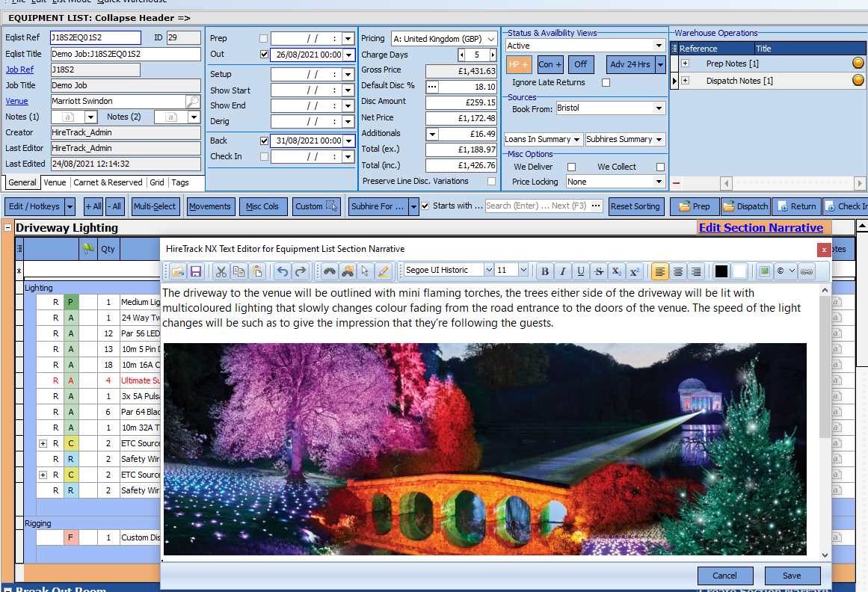The height and width of the screenshot is (592, 868).
Task: Click the Insert image icon
Action: click(764, 271)
